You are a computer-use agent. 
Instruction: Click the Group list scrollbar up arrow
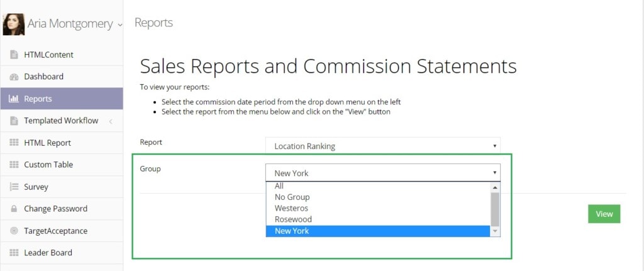(496, 187)
